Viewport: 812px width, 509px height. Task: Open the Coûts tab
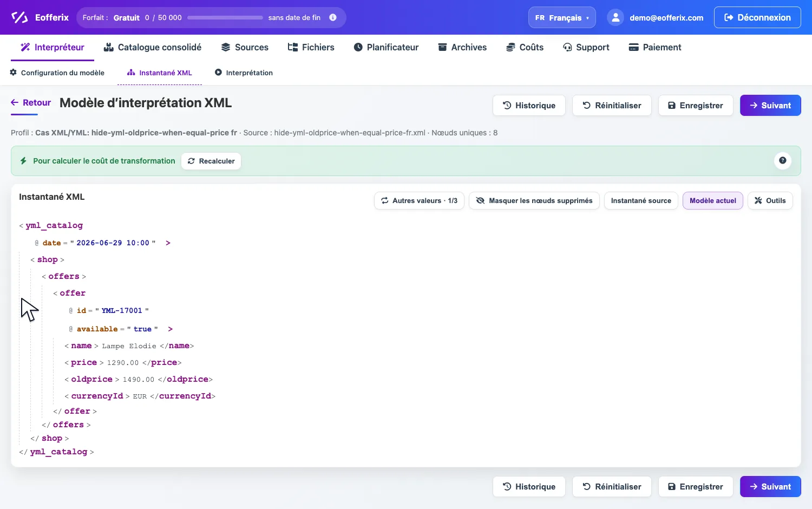(525, 47)
